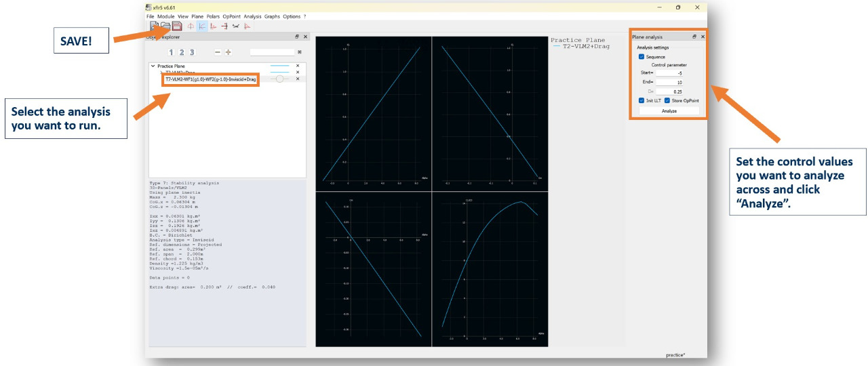
Task: Select the highlighted polar view toolbar icon
Action: (x=201, y=26)
